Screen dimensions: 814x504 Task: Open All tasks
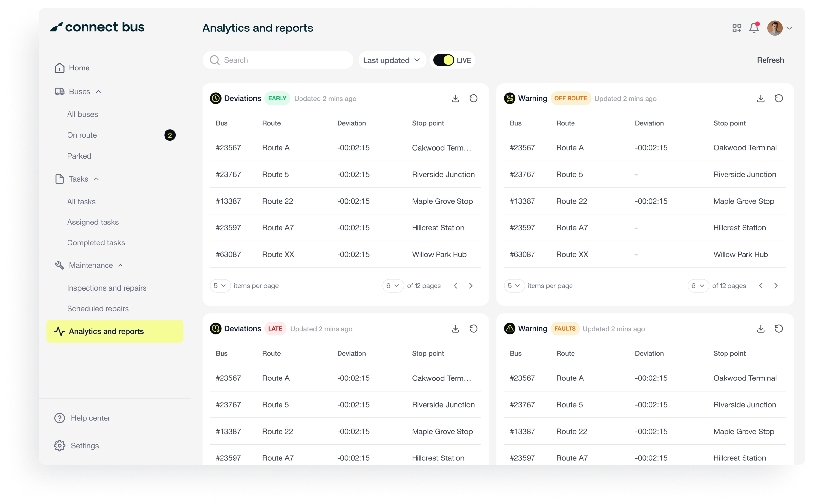pyautogui.click(x=81, y=201)
